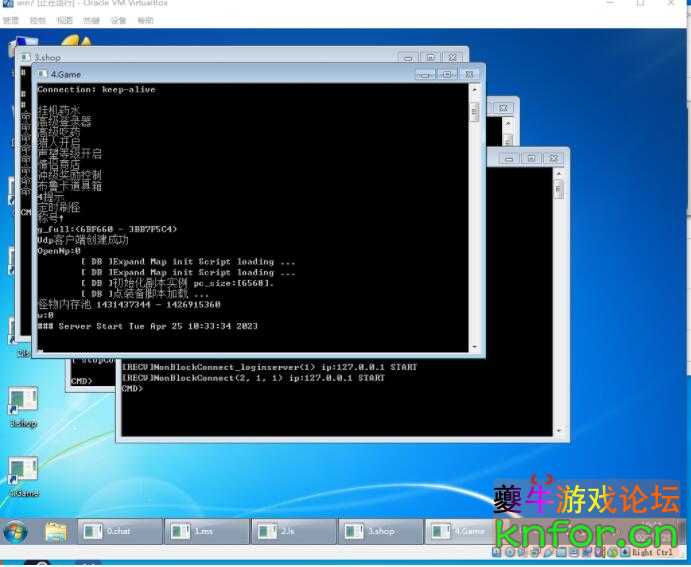Click VirtualBox recording indicator icon
Viewport: 691px width, 567px height.
pos(586,552)
